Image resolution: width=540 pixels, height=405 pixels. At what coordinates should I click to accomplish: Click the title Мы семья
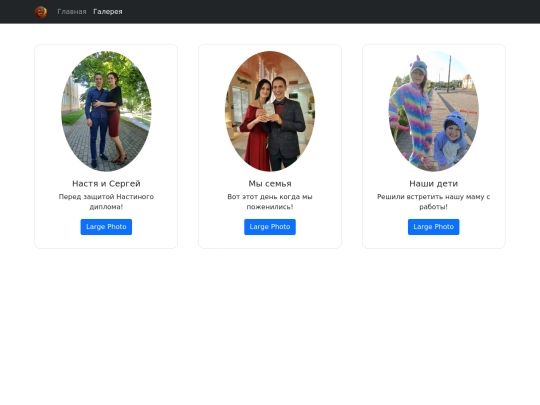[270, 184]
